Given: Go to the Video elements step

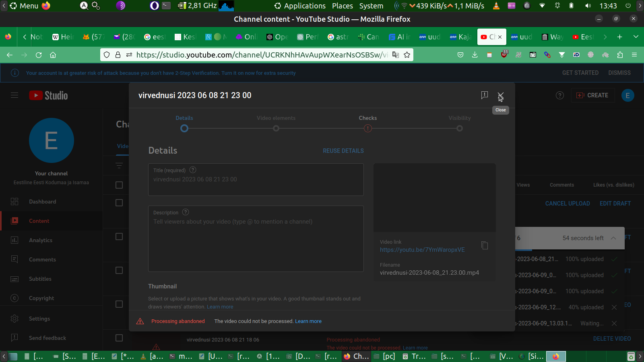Looking at the screenshot, I should [276, 123].
